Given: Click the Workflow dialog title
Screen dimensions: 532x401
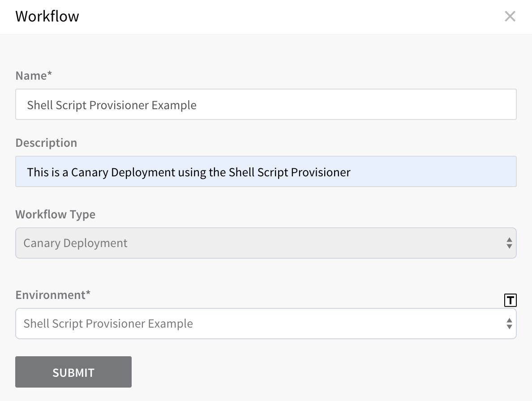Looking at the screenshot, I should click(47, 16).
